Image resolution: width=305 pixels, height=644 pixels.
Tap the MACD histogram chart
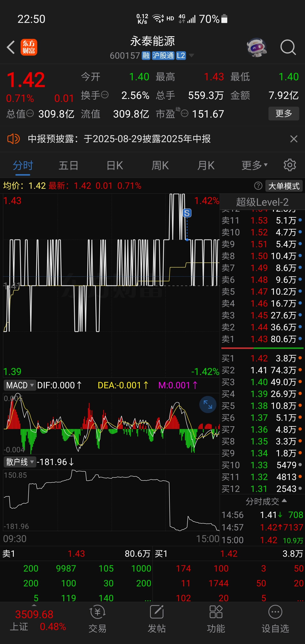pyautogui.click(x=111, y=423)
